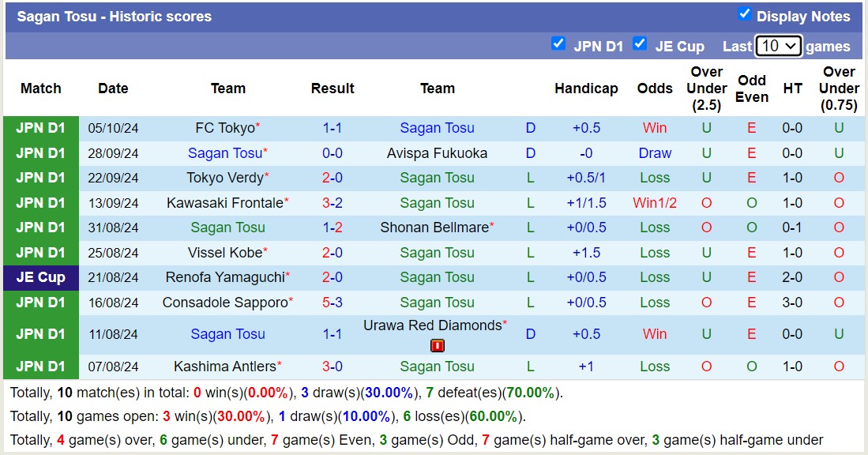
Task: Toggle off the JE Cup checkbox
Action: (x=640, y=43)
